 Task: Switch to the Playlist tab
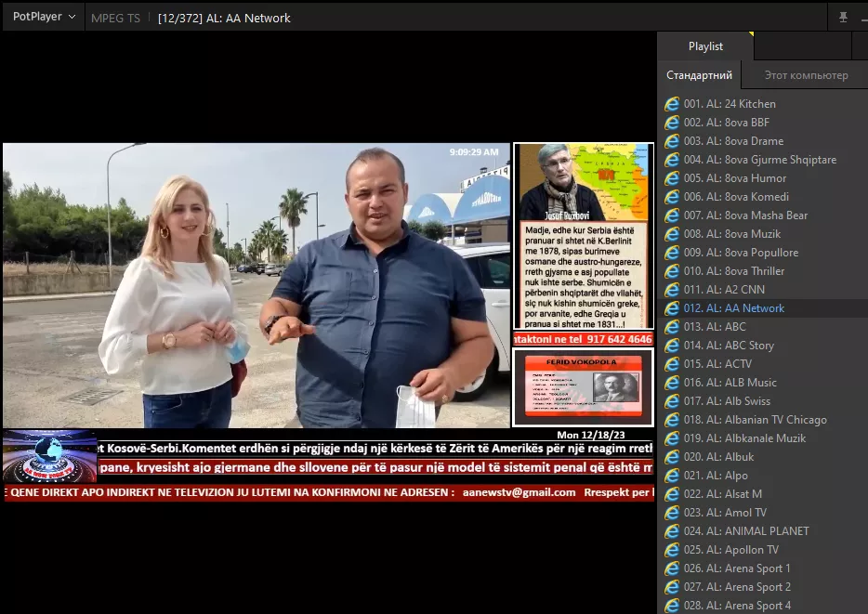pyautogui.click(x=705, y=46)
